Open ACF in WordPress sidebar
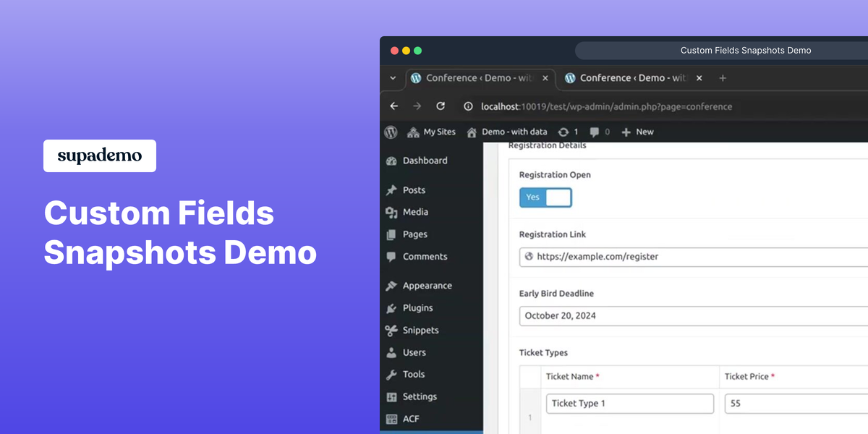This screenshot has width=868, height=434. click(431, 419)
